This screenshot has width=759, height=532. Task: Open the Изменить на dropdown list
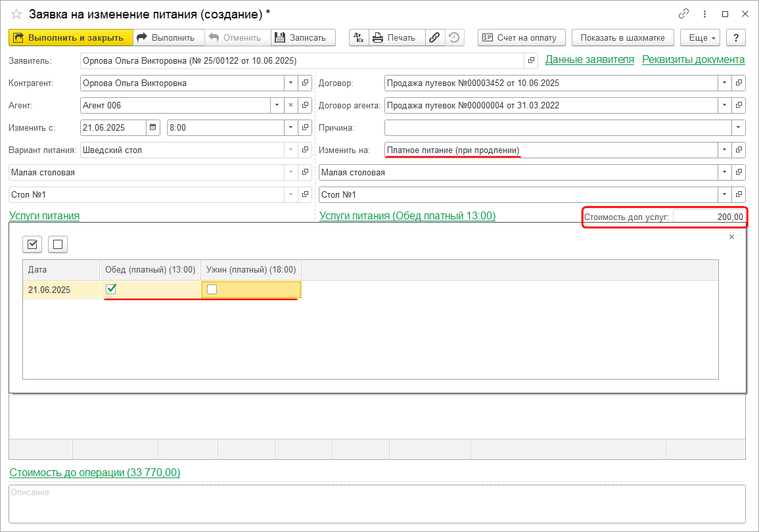724,150
